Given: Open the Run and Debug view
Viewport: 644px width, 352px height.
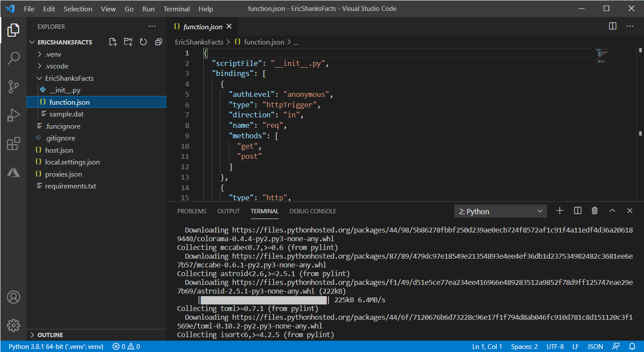Looking at the screenshot, I should (x=14, y=115).
